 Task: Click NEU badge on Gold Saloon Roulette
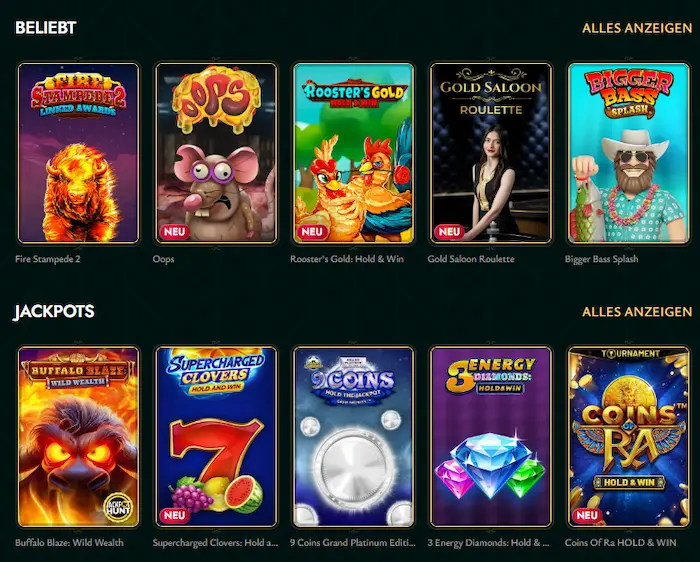[x=449, y=232]
